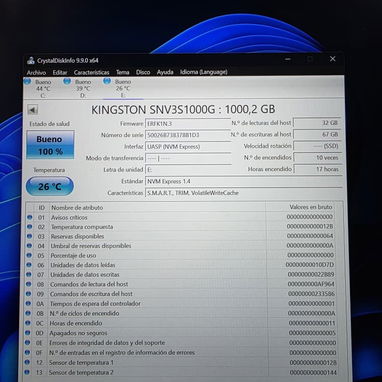Open the Características menu
Image resolution: width=382 pixels, height=382 pixels.
91,72
